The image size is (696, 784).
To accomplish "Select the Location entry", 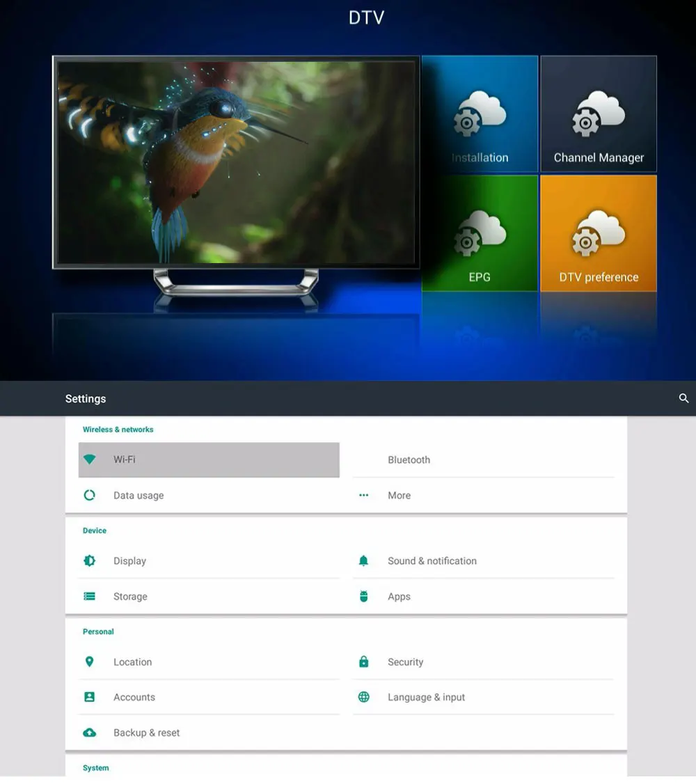I will pos(209,661).
